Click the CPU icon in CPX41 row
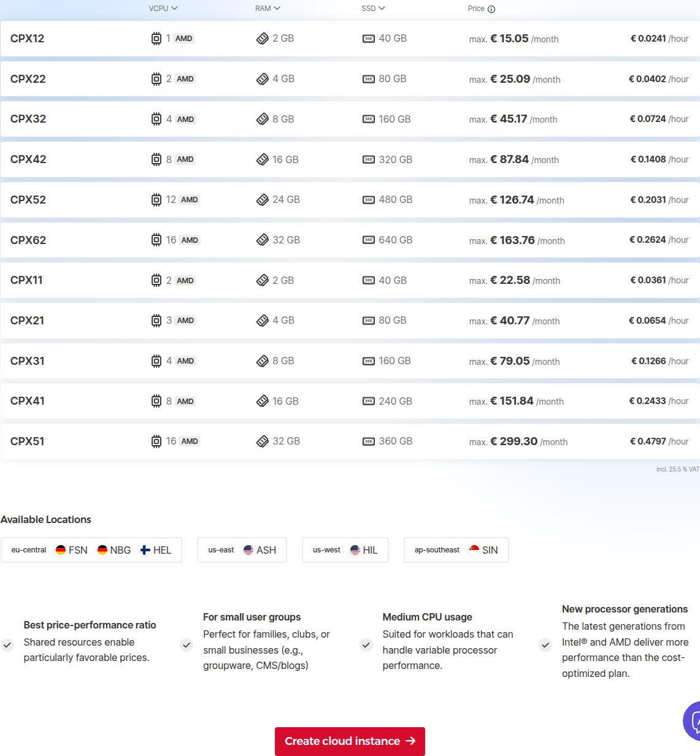 click(156, 401)
